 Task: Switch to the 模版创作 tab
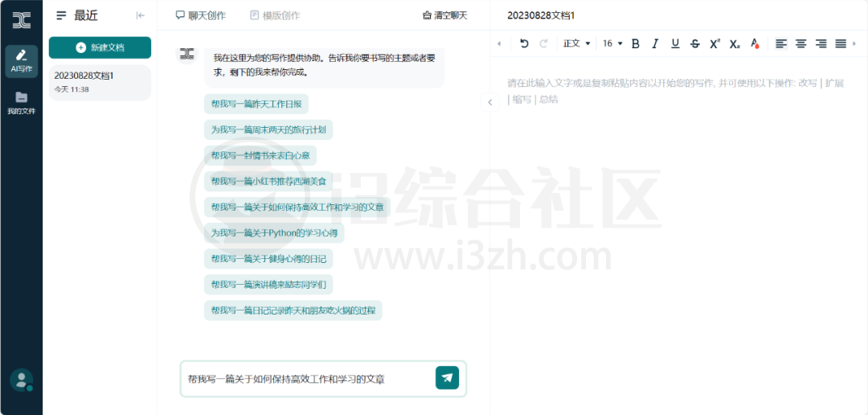(x=275, y=15)
